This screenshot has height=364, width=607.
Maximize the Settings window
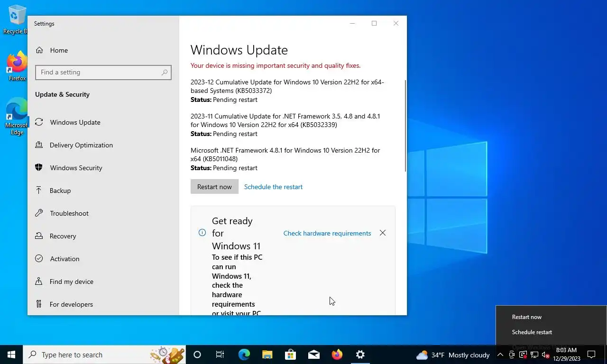(374, 23)
